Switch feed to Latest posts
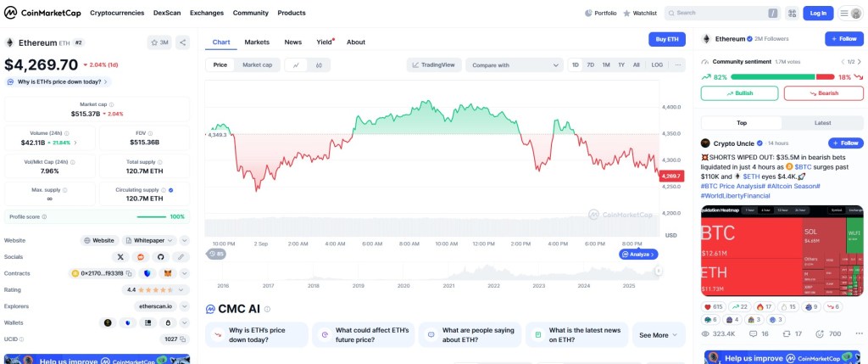This screenshot has width=868, height=364. tap(822, 123)
